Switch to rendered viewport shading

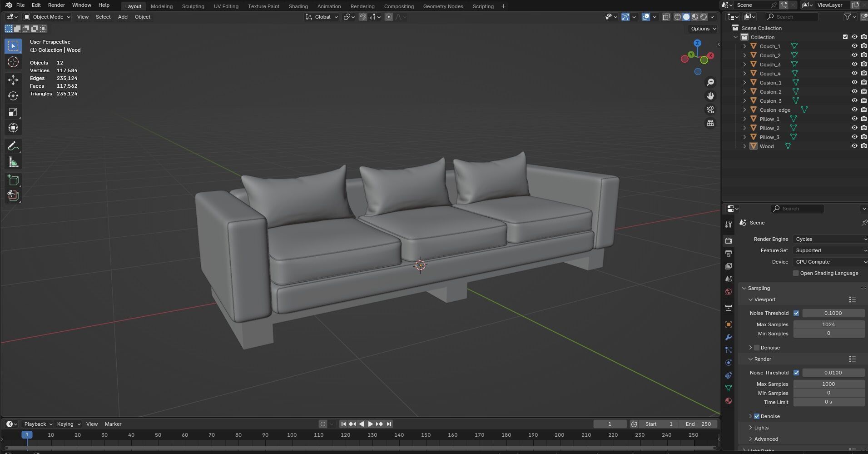(704, 17)
